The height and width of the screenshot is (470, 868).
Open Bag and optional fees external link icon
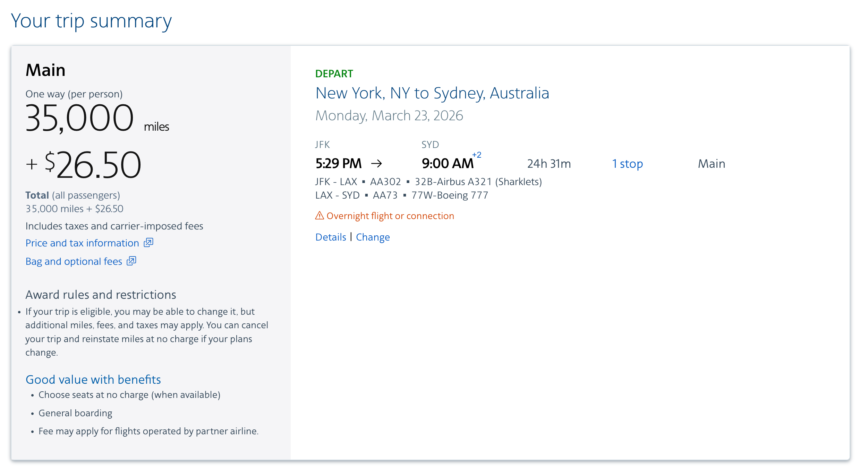[x=131, y=261]
